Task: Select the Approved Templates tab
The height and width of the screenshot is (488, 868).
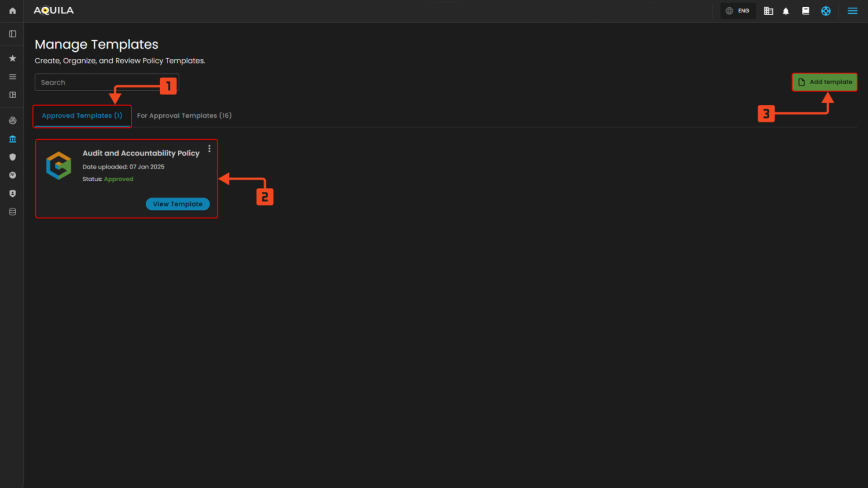Action: pyautogui.click(x=82, y=116)
